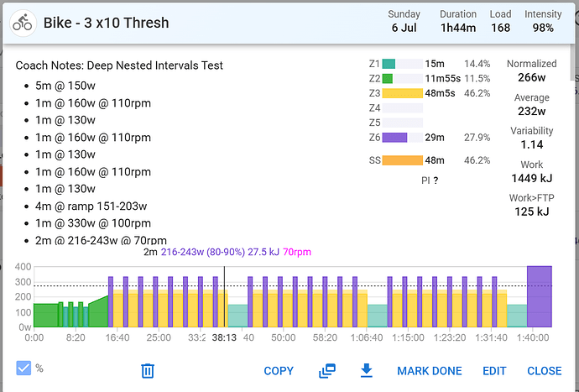579x392 pixels.
Task: Click the Normalized 266w power value
Action: point(532,77)
